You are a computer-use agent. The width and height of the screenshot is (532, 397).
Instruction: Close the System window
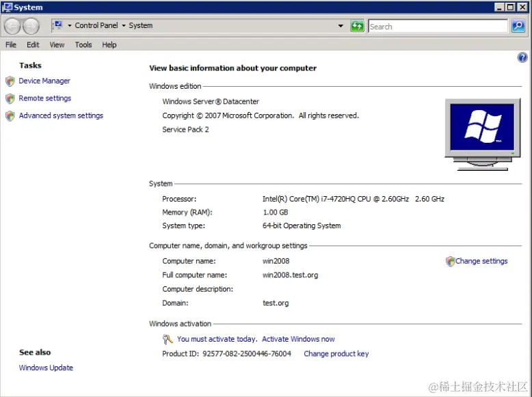(522, 7)
